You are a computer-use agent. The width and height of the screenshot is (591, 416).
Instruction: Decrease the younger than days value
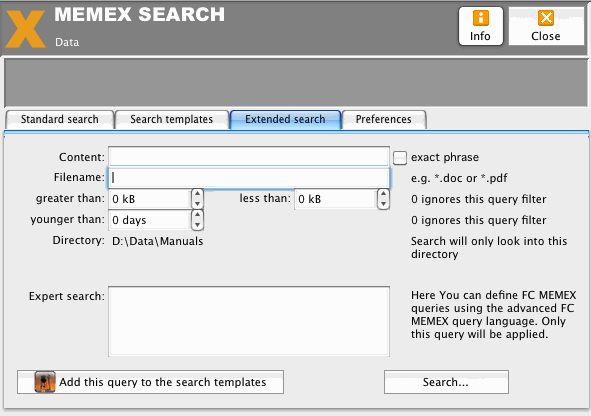click(197, 225)
